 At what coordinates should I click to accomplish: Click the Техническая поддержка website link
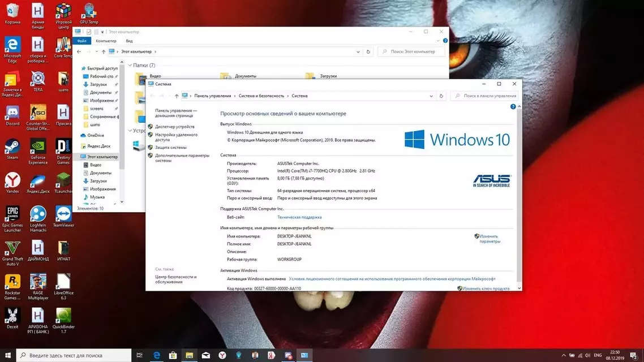tap(299, 217)
